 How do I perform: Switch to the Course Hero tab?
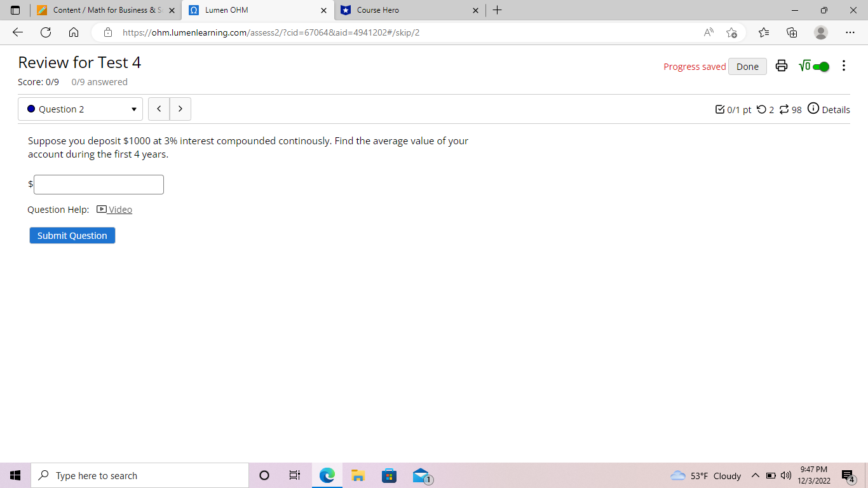(x=409, y=10)
